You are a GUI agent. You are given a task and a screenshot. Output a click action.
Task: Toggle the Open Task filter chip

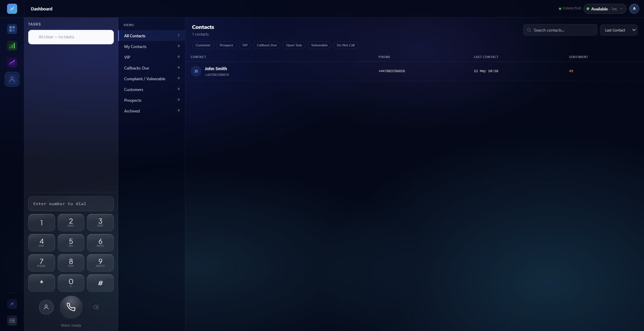coord(294,45)
